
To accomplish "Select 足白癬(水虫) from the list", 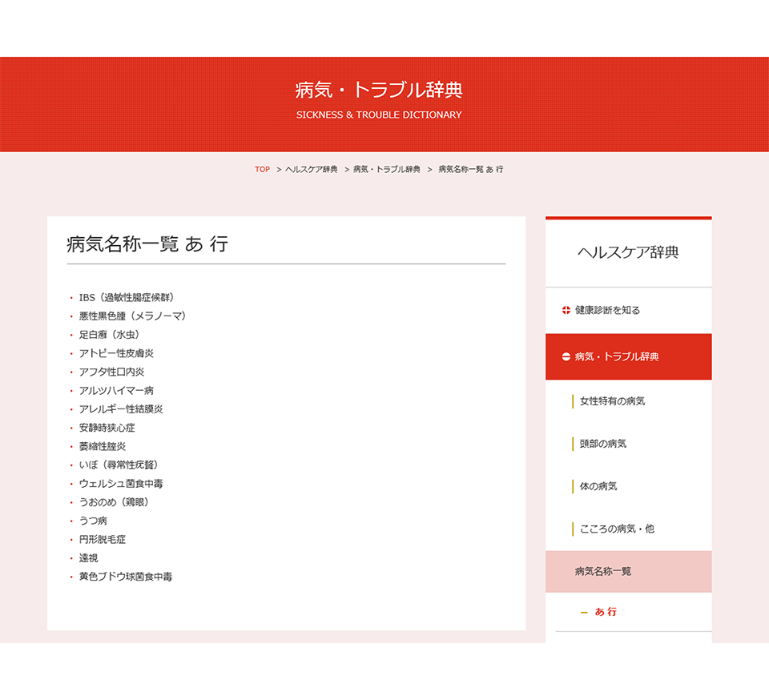I will point(109,335).
